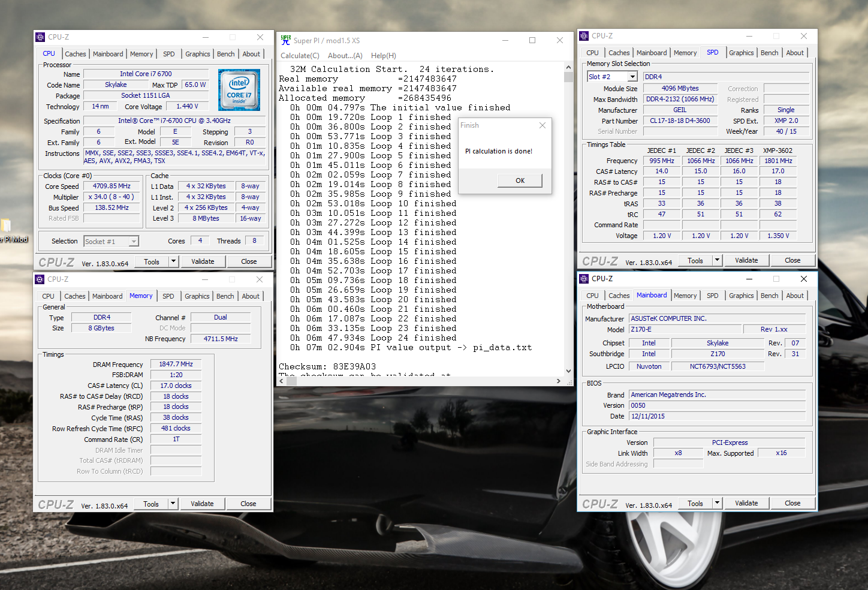Image resolution: width=868 pixels, height=590 pixels.
Task: Click Super PI vertical scrollbar down arrow
Action: [568, 371]
